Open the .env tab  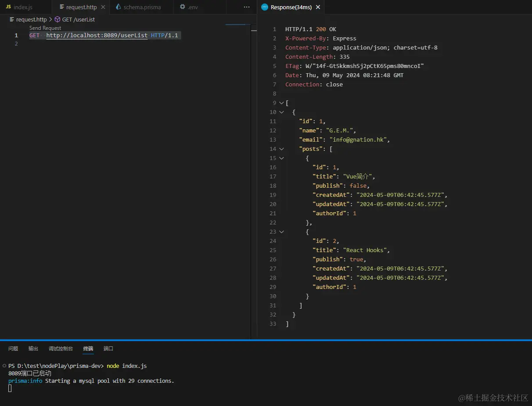pyautogui.click(x=193, y=7)
